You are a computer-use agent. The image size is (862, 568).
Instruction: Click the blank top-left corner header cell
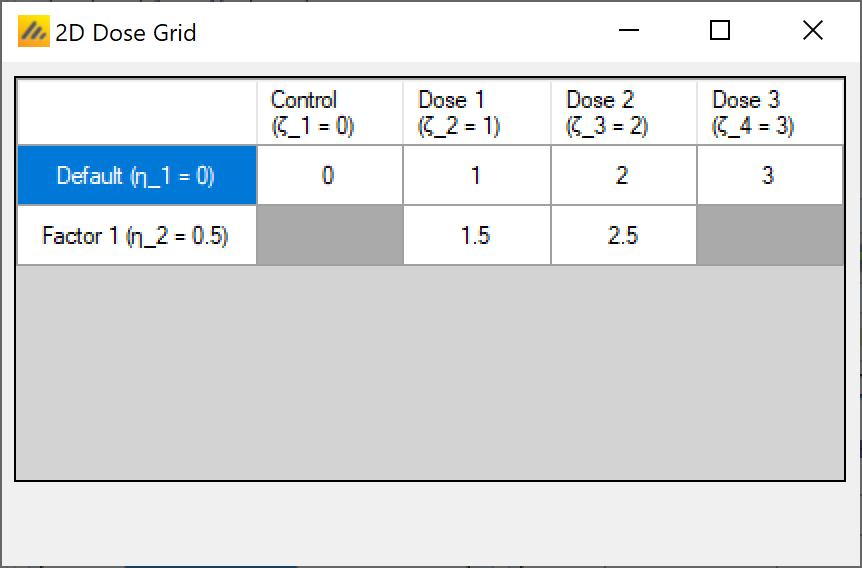point(137,113)
